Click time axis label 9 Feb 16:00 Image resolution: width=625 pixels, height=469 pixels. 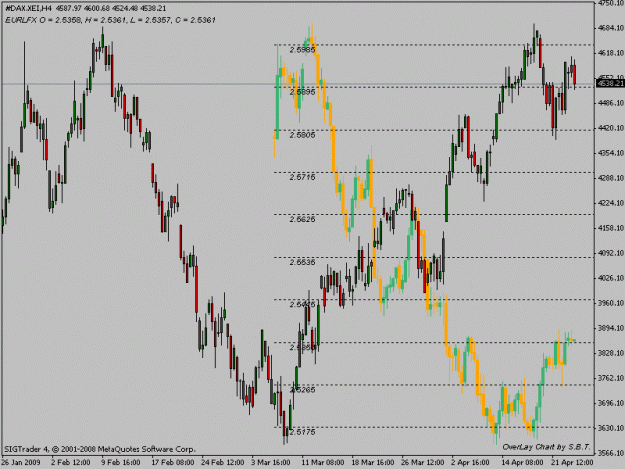coord(121,462)
